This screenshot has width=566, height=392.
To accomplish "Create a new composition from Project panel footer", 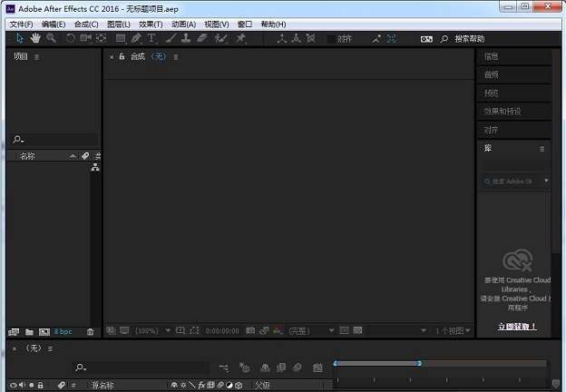I will pyautogui.click(x=44, y=332).
